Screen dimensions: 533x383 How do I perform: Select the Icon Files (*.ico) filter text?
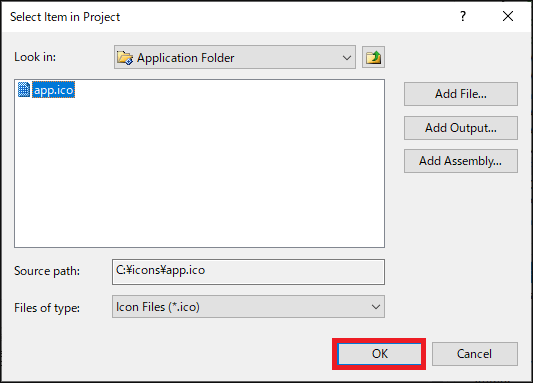(x=158, y=307)
